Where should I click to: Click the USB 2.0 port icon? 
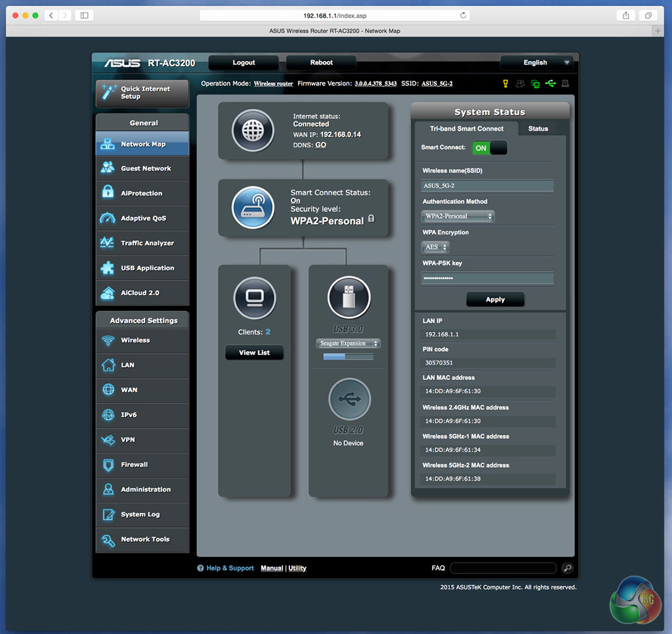click(349, 399)
